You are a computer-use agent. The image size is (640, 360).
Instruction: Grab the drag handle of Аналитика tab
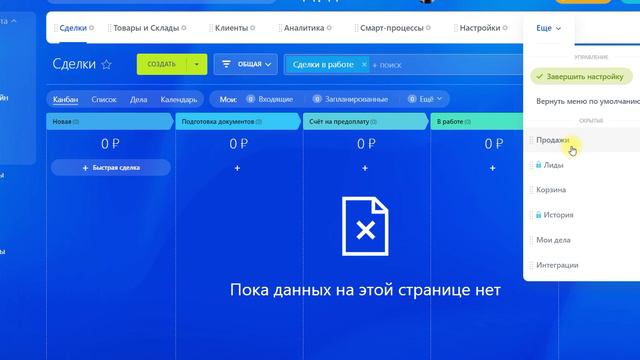point(280,28)
